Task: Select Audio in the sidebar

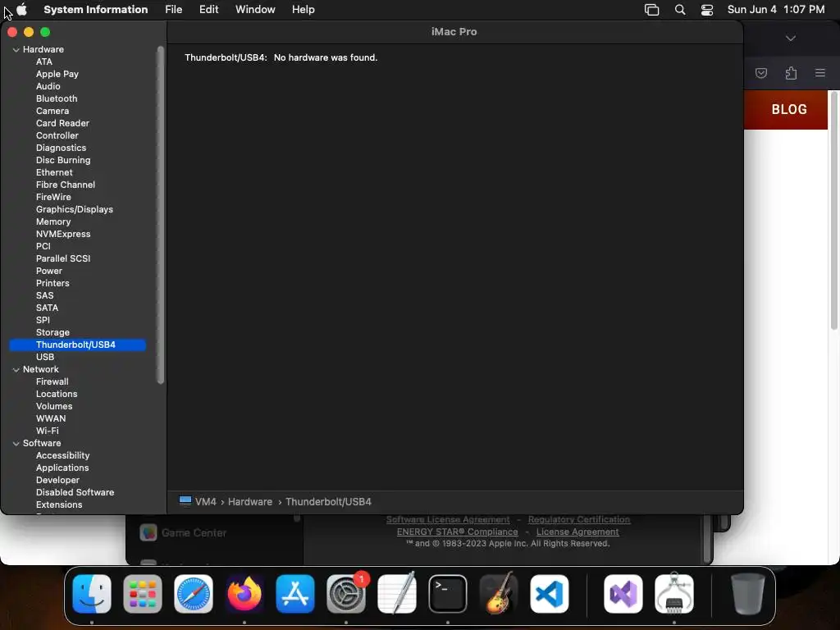Action: (x=48, y=86)
